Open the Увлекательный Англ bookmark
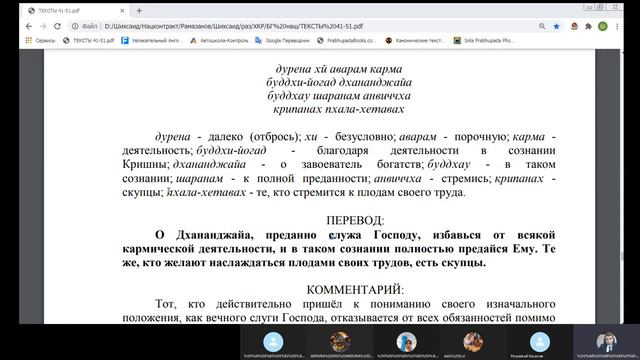The height and width of the screenshot is (360, 640). pyautogui.click(x=151, y=40)
